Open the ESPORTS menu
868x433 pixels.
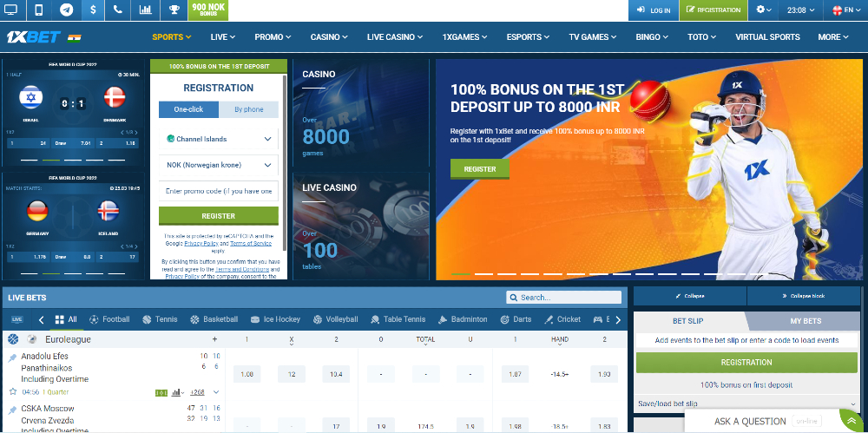click(x=528, y=37)
